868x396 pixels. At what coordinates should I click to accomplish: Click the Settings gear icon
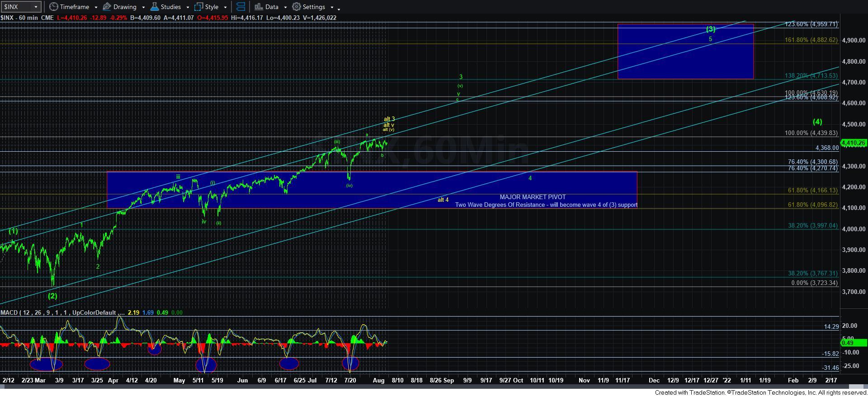[297, 7]
